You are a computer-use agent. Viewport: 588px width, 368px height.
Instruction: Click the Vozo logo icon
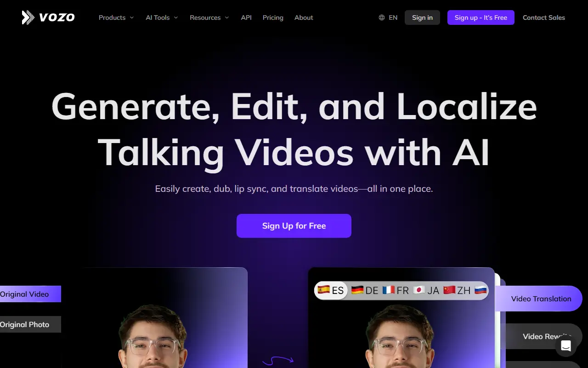tap(28, 17)
